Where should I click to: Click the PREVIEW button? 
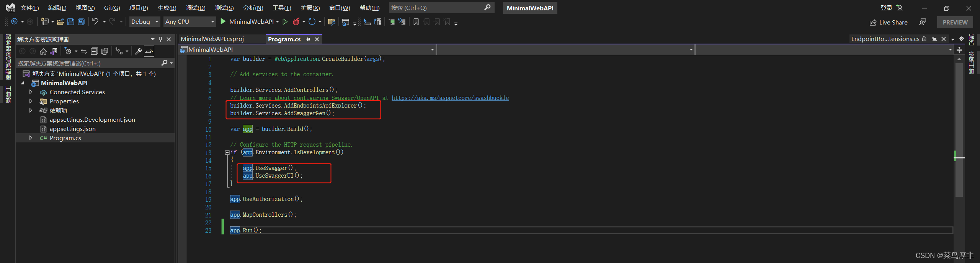point(955,22)
